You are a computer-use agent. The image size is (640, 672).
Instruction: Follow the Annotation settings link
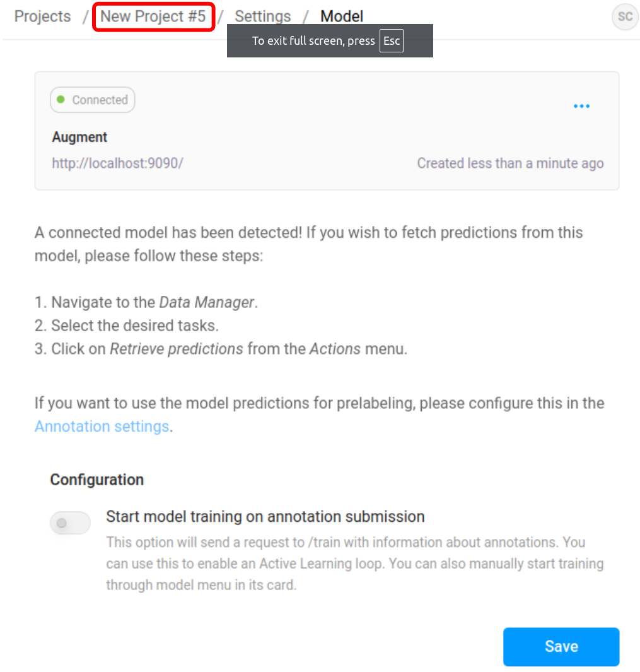pos(102,426)
